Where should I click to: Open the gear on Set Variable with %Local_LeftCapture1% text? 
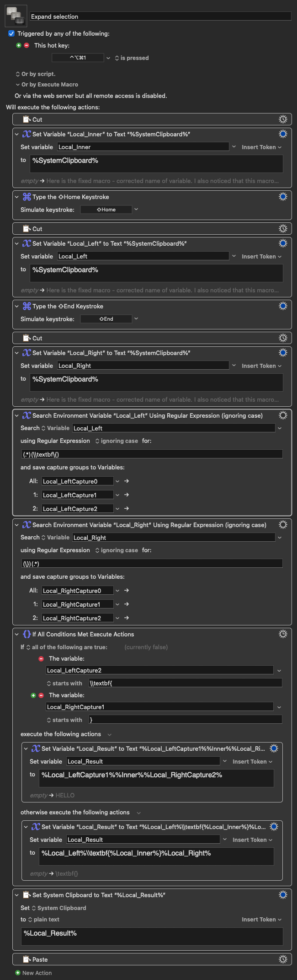(274, 748)
